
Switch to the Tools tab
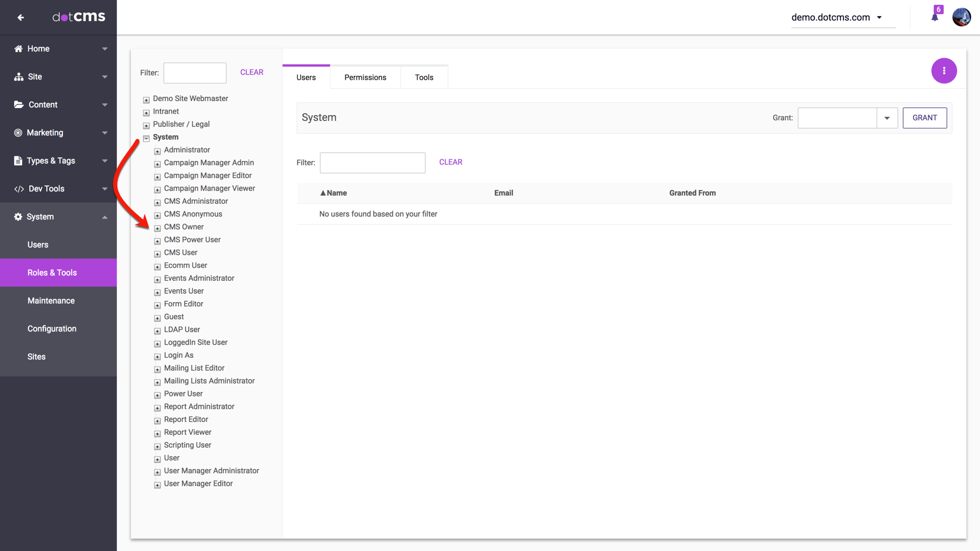pos(424,77)
